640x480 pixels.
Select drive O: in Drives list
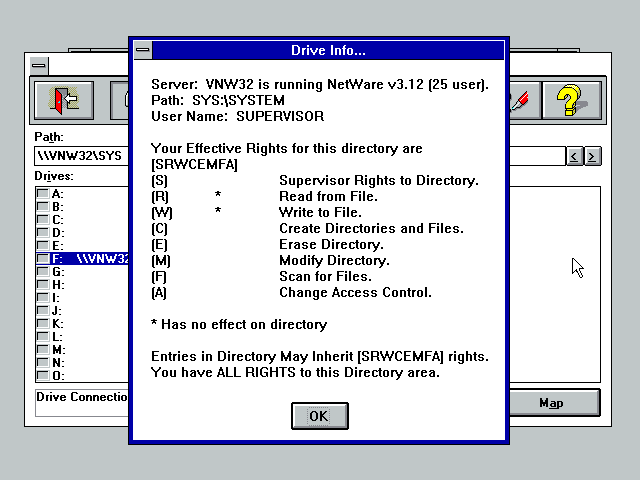[x=82, y=376]
